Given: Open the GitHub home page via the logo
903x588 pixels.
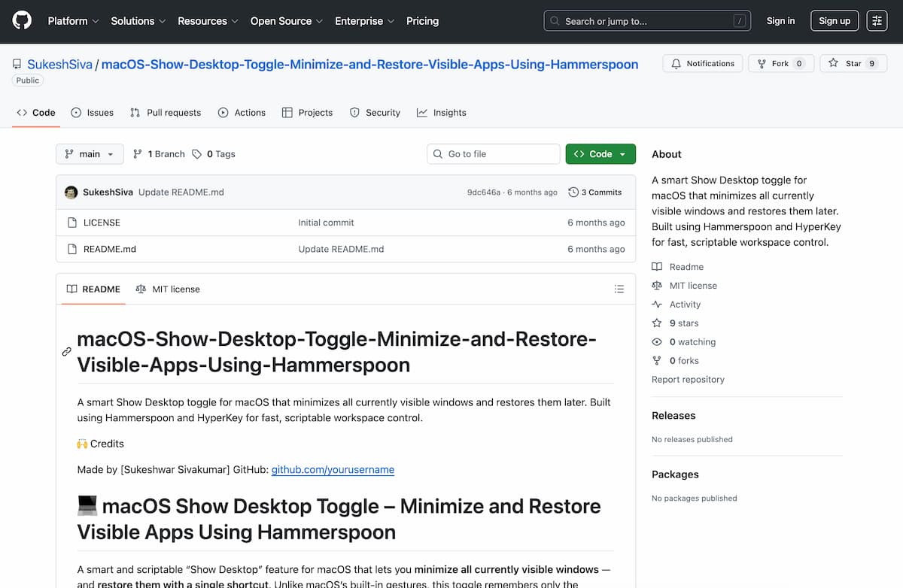Looking at the screenshot, I should point(21,20).
